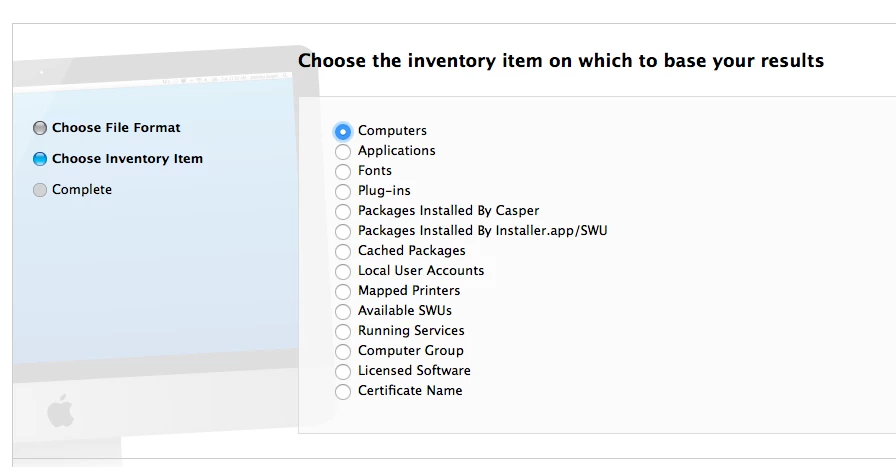Open the Choose File Format step label
The height and width of the screenshot is (467, 896).
[x=116, y=127]
